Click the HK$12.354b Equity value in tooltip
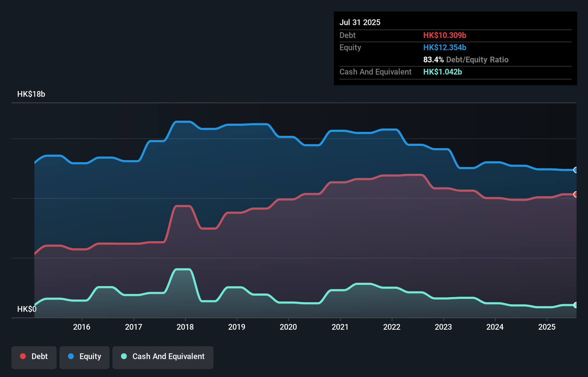This screenshot has height=377, width=588. pos(444,47)
